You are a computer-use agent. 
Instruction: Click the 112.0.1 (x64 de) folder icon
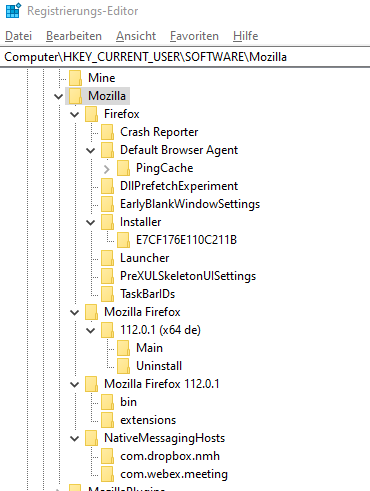coord(107,330)
